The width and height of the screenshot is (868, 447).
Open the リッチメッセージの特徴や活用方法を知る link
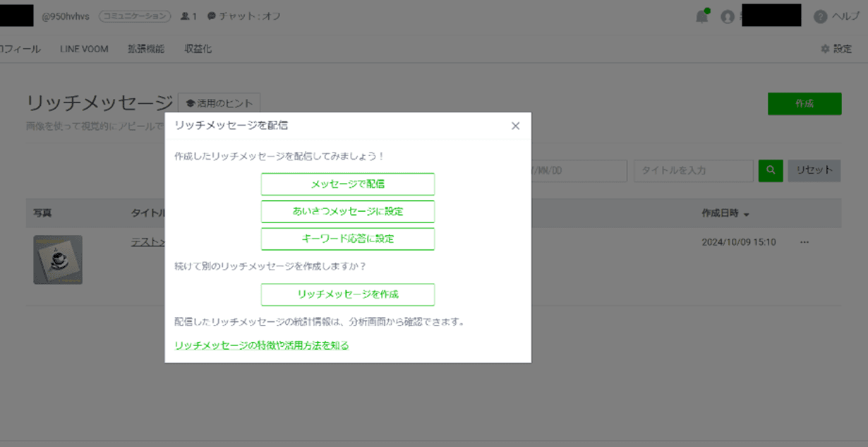[262, 345]
